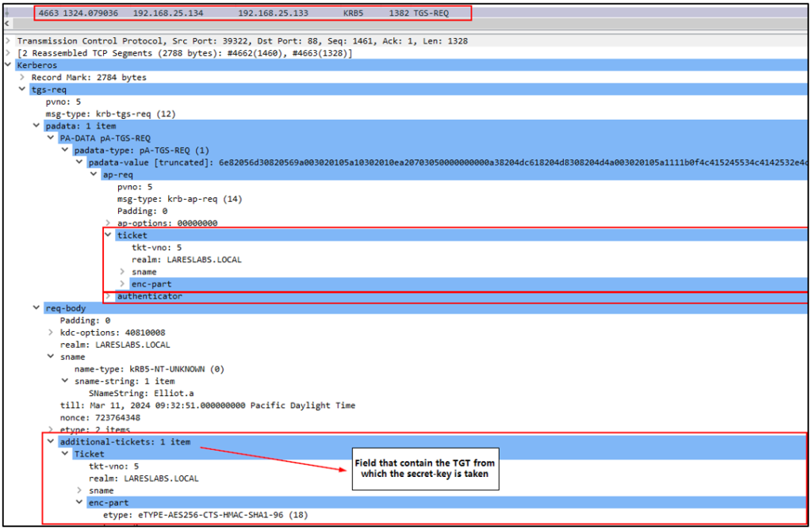Collapse the padata-value truncated node
Image resolution: width=812 pixels, height=530 pixels.
click(79, 162)
